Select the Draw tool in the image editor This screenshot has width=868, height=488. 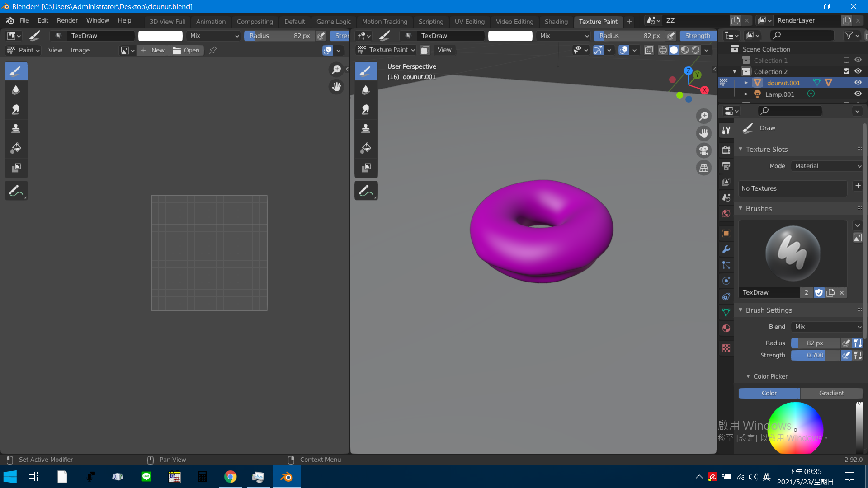(16, 71)
